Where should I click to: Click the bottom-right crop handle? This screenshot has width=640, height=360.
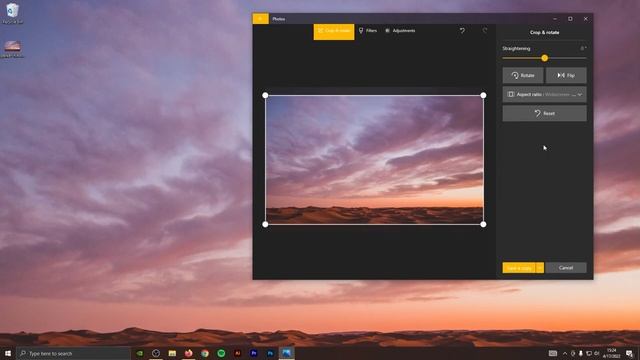tap(483, 224)
